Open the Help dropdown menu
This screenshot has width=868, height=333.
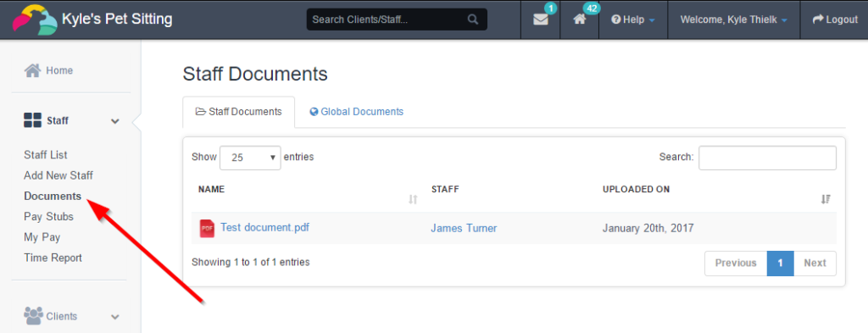pyautogui.click(x=633, y=19)
